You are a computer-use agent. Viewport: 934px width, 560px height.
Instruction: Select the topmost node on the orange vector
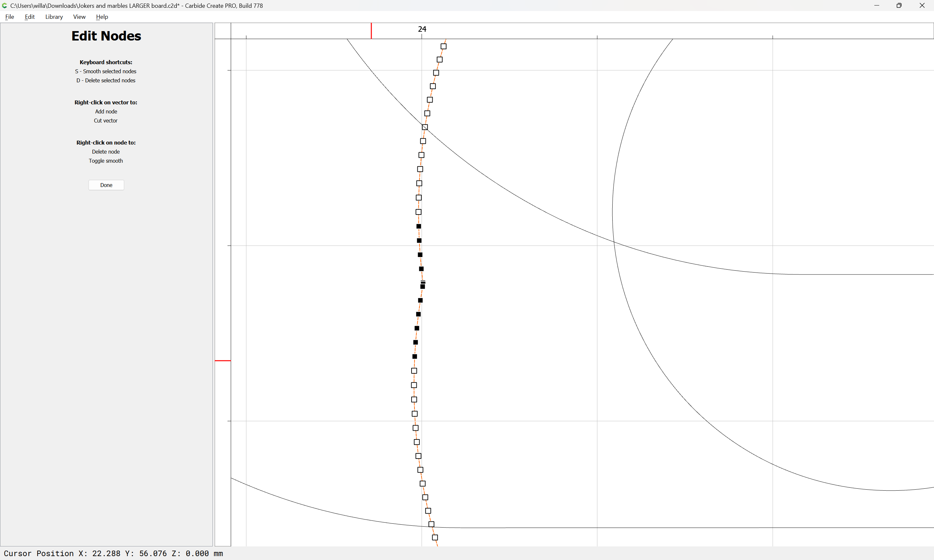pyautogui.click(x=444, y=46)
